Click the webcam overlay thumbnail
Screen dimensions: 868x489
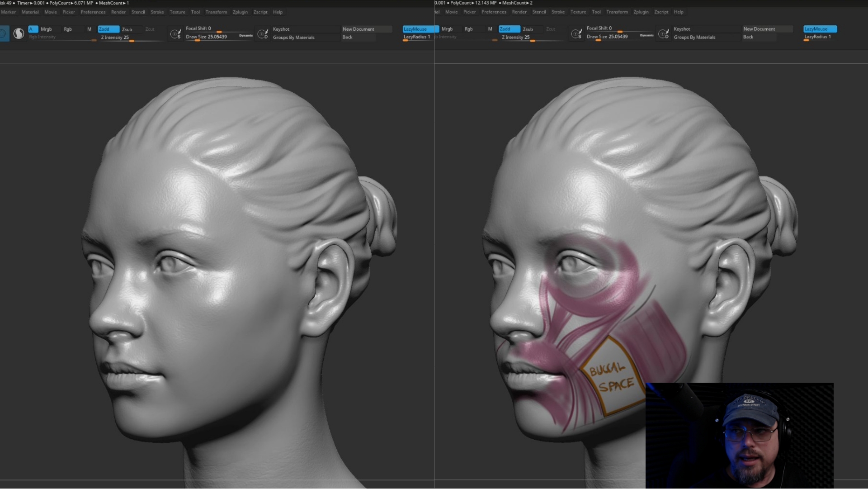739,436
